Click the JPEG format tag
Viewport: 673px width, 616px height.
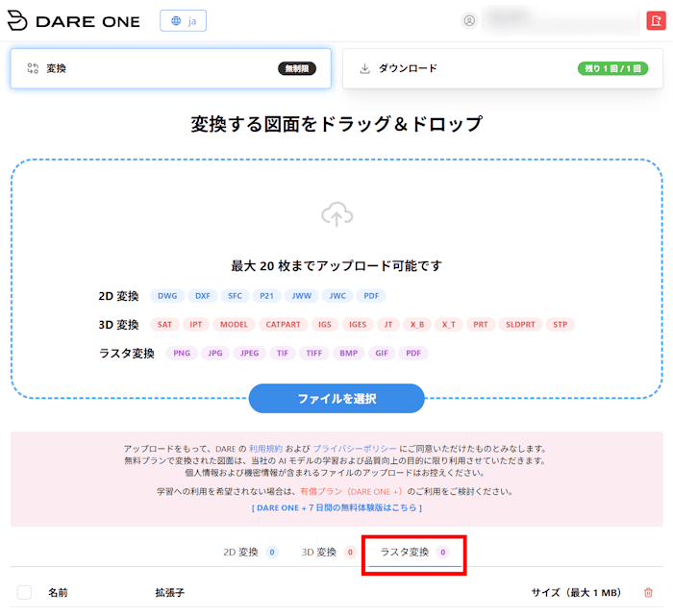pos(249,353)
